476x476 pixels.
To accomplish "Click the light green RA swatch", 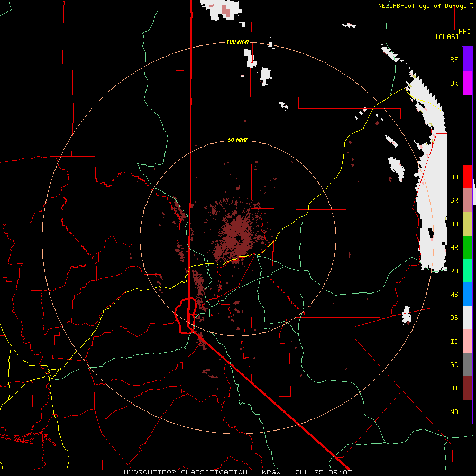I will 467,271.
